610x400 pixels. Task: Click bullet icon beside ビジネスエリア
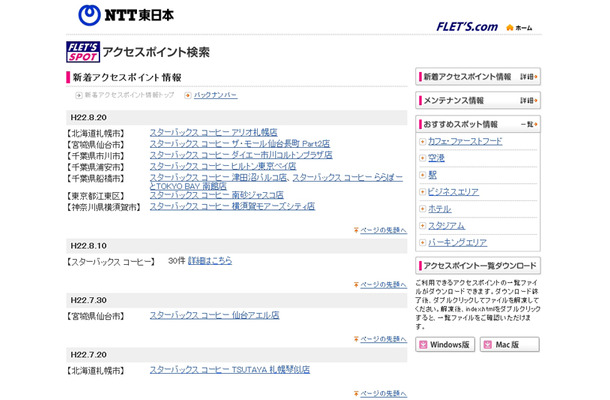(422, 192)
